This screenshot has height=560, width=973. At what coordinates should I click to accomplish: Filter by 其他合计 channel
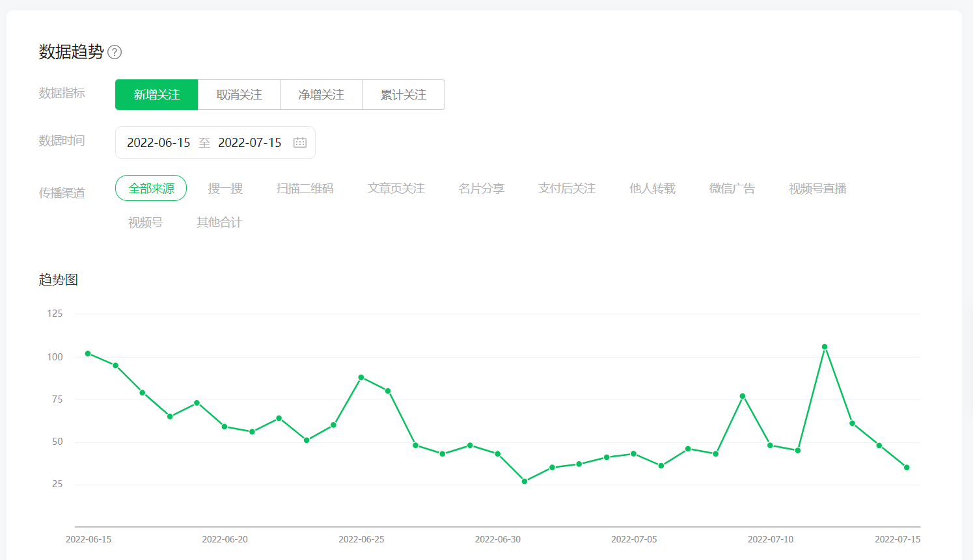pyautogui.click(x=219, y=222)
